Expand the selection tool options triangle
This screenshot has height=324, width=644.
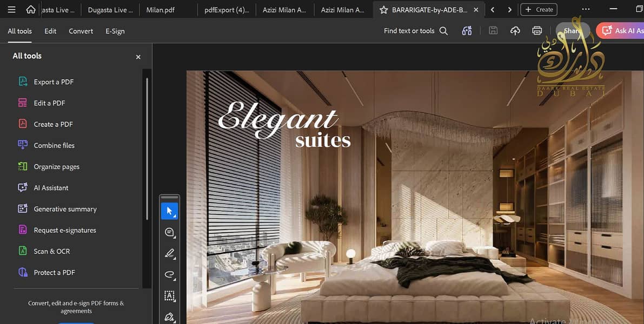point(174,215)
